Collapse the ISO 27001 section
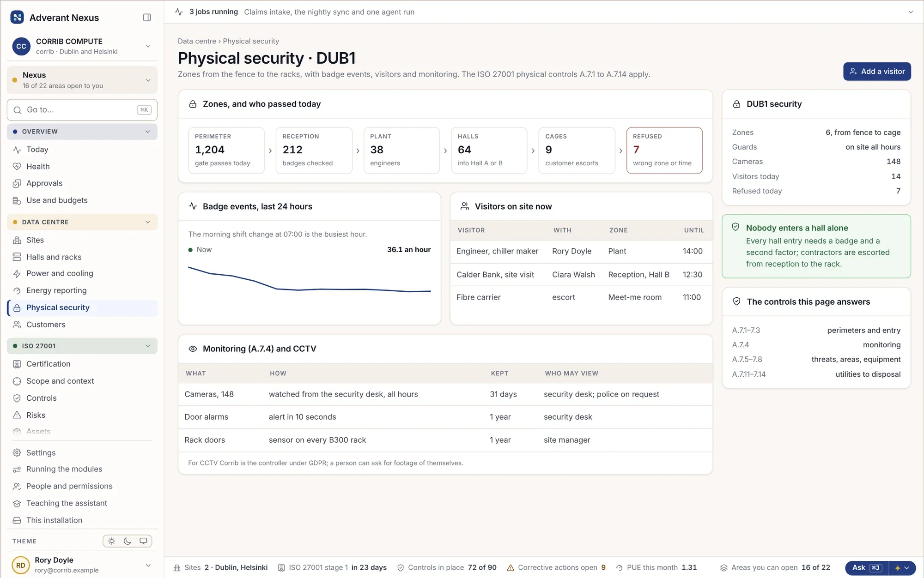 click(82, 346)
